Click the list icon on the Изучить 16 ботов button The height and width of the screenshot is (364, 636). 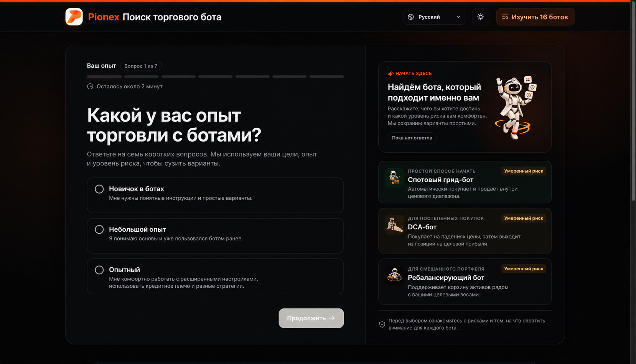505,17
